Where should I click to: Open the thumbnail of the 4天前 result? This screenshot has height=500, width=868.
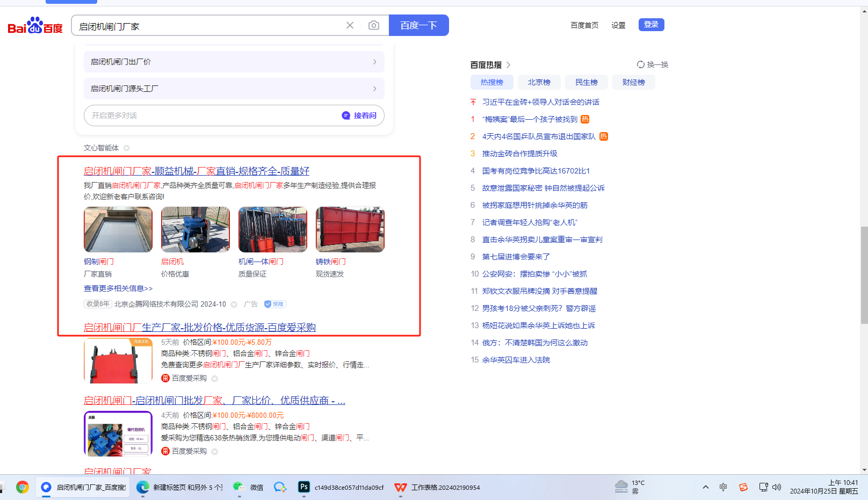point(118,434)
